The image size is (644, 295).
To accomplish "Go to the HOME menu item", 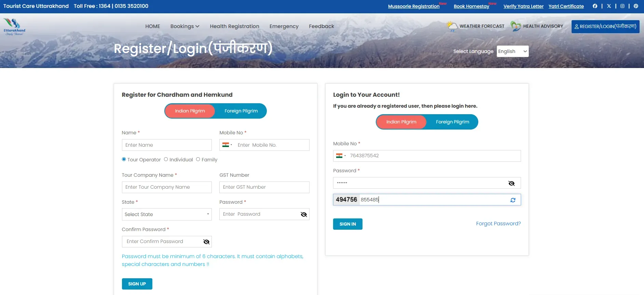I will (x=153, y=26).
